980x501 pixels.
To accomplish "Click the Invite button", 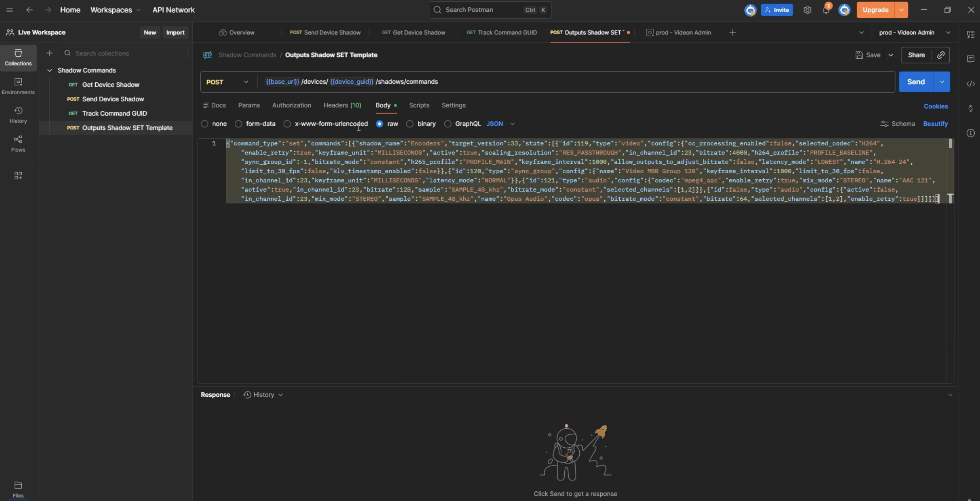I will click(776, 10).
